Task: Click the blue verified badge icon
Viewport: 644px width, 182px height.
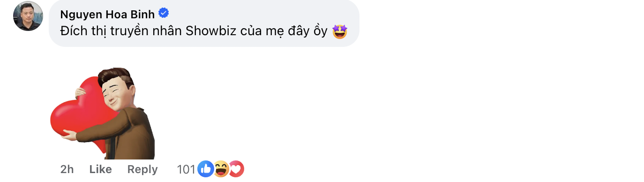Action: (x=164, y=13)
